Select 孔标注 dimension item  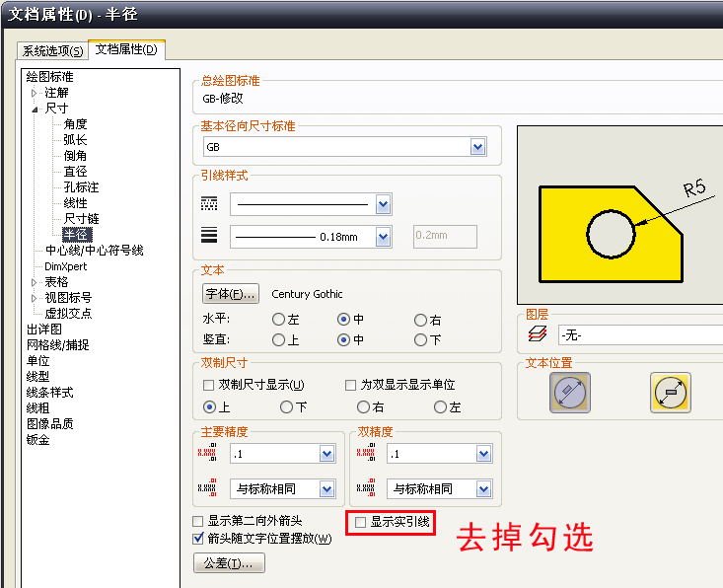tap(81, 187)
